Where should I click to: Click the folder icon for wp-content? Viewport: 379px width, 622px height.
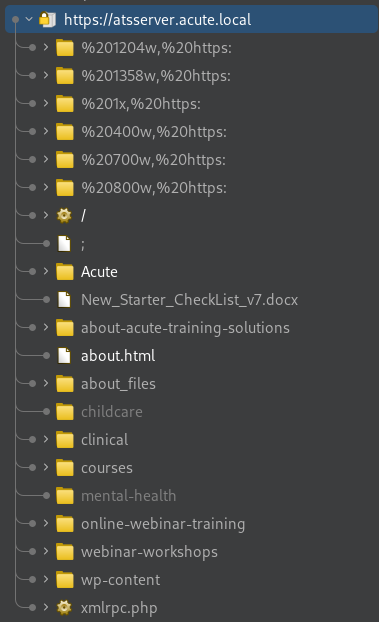65,580
